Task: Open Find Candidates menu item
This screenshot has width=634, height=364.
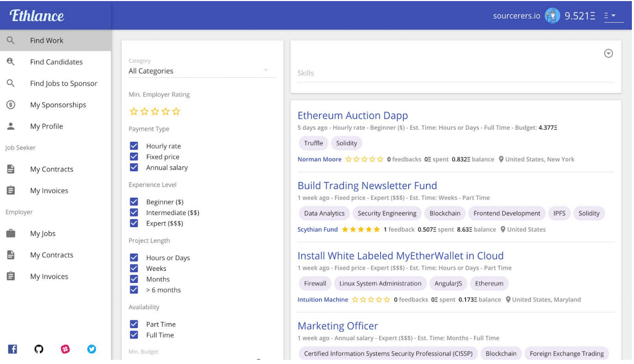Action: point(55,62)
